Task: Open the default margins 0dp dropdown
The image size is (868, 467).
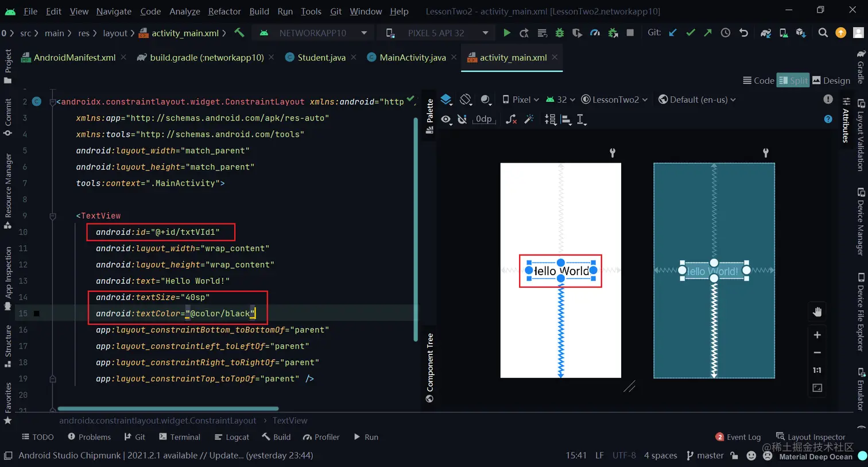Action: [484, 119]
